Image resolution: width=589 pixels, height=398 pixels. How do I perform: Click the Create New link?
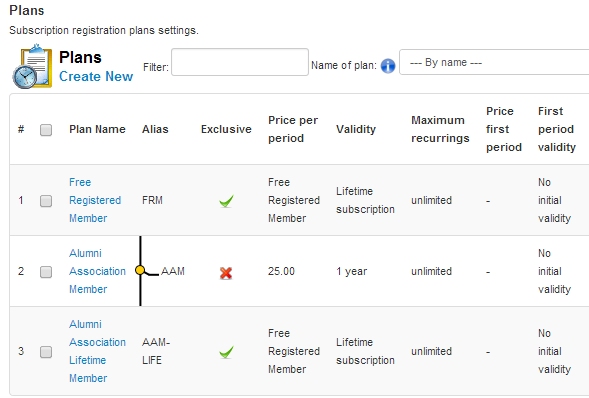96,77
